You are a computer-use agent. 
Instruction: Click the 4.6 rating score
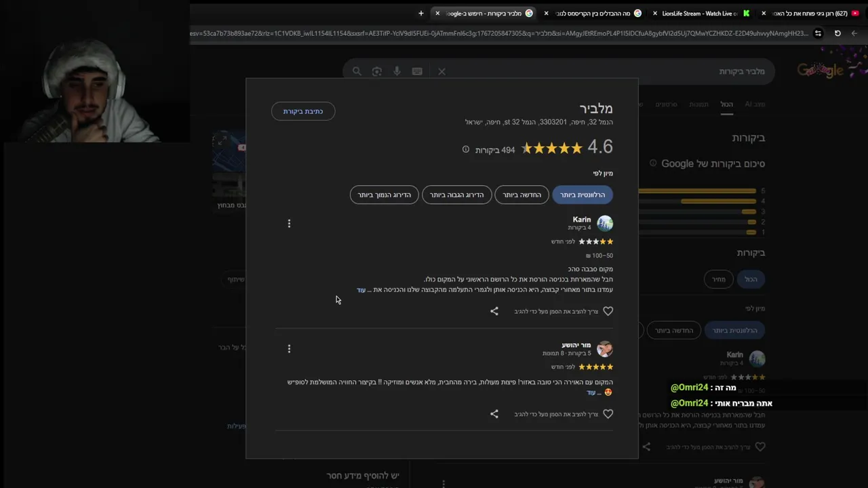coord(600,147)
